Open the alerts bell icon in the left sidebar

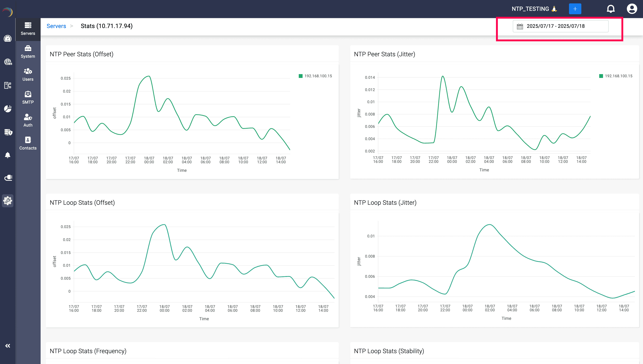7,155
